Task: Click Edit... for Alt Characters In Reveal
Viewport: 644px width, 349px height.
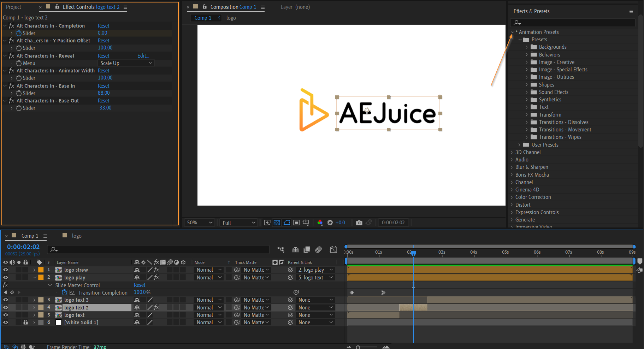Action: (x=143, y=56)
